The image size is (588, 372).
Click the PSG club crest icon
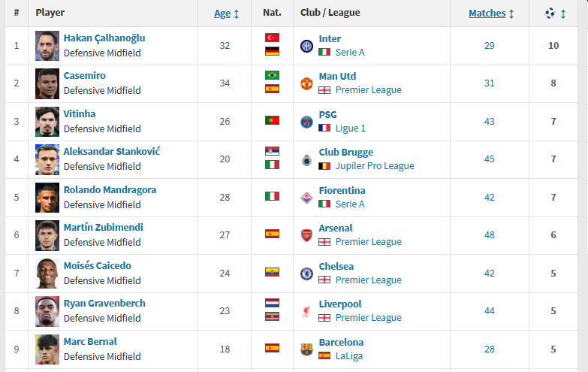pos(306,122)
